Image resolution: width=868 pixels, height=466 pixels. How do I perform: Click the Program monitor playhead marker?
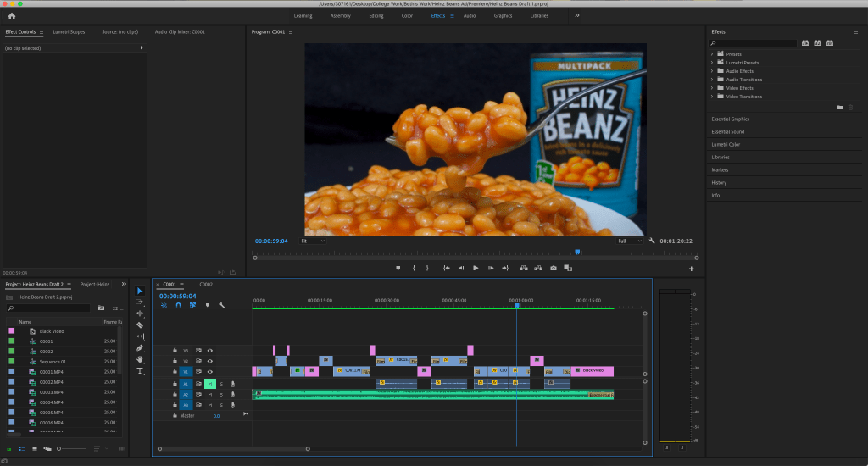pos(577,251)
